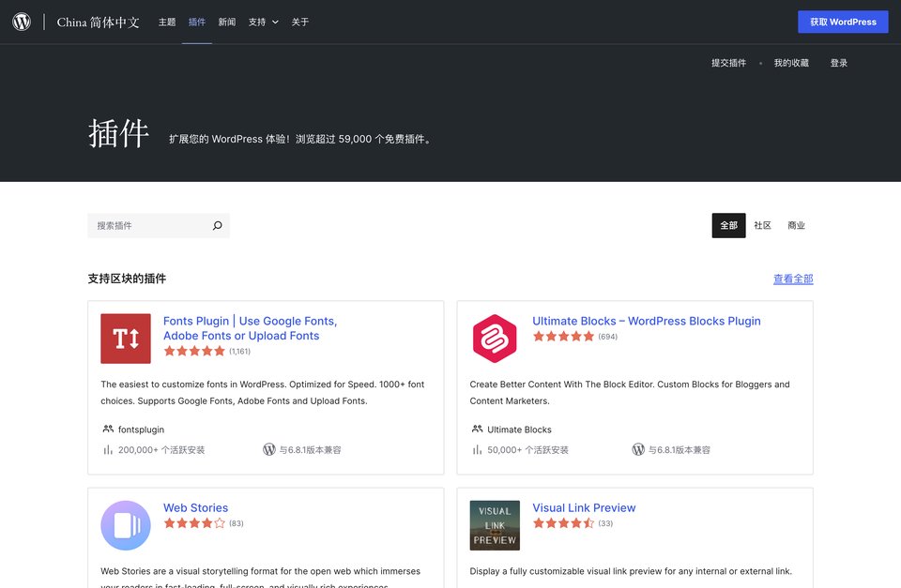901x588 pixels.
Task: Expand the 支持 dropdown menu
Action: [263, 22]
